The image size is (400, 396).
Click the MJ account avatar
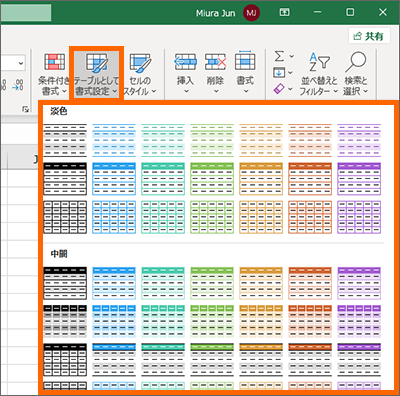pos(251,13)
